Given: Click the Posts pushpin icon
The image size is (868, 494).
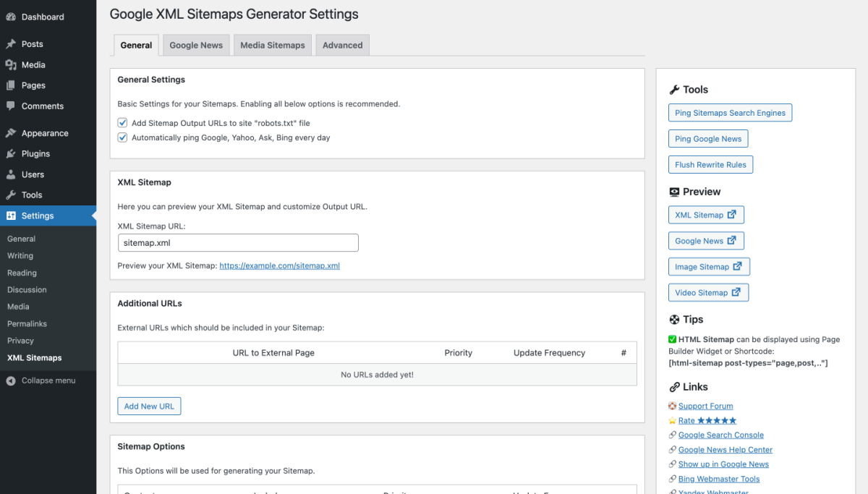Looking at the screenshot, I should click(x=11, y=44).
